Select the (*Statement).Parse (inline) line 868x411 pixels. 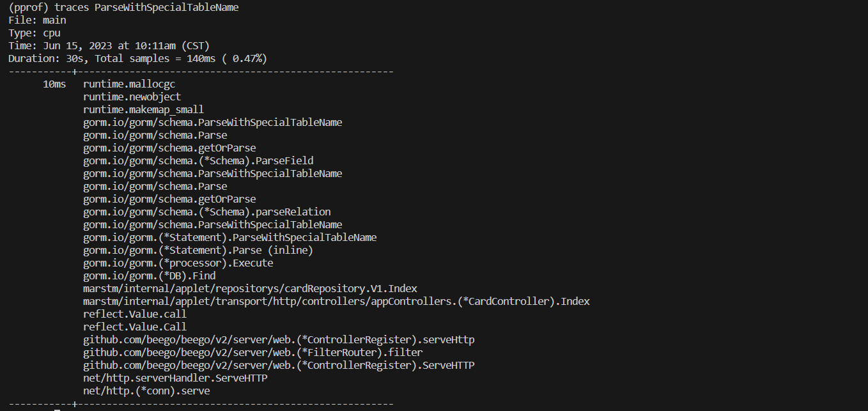point(198,251)
